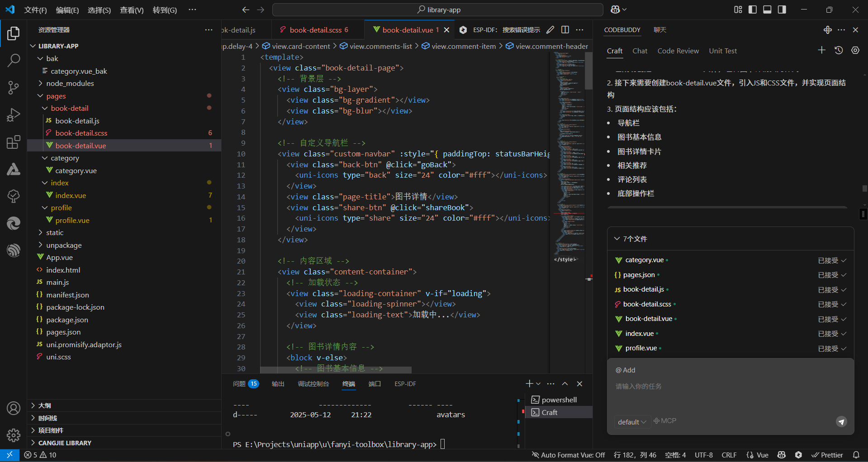Click the ESP-IDF spiral icon in activity bar
The height and width of the screenshot is (462, 868).
pyautogui.click(x=14, y=250)
